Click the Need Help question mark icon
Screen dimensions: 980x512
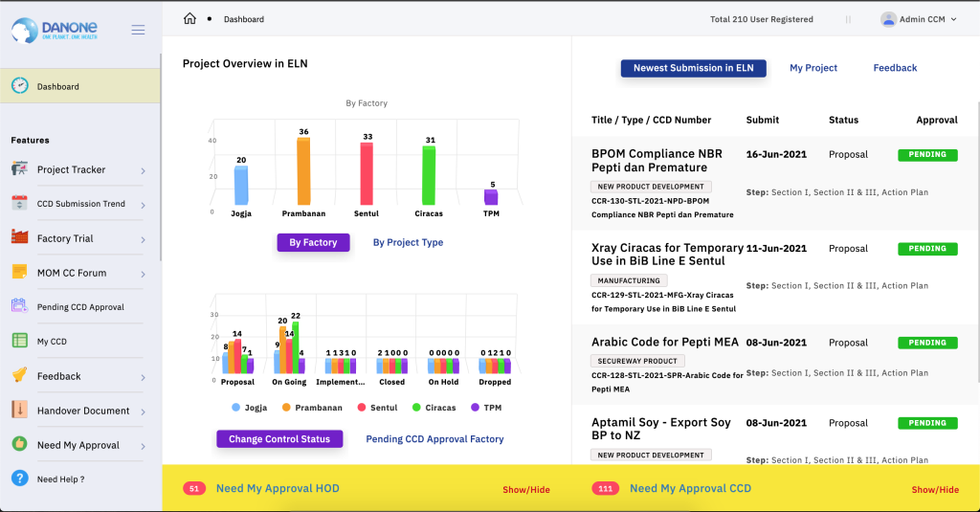point(19,479)
